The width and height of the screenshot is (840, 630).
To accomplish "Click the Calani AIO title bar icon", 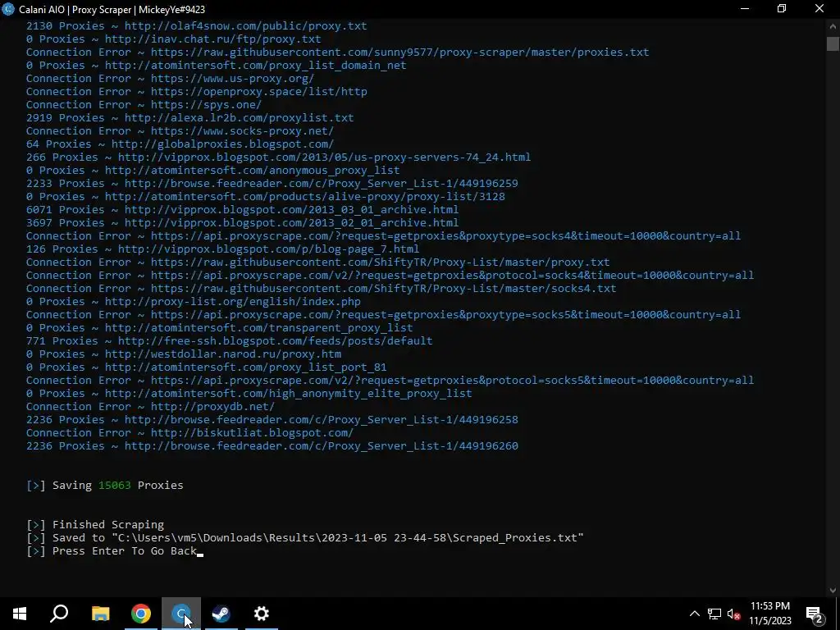I will coord(8,9).
